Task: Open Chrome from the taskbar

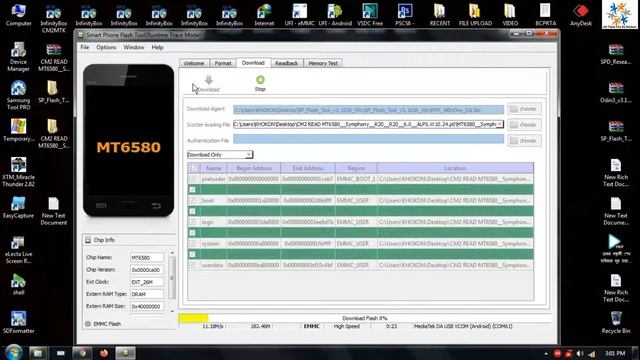Action: tap(82, 353)
